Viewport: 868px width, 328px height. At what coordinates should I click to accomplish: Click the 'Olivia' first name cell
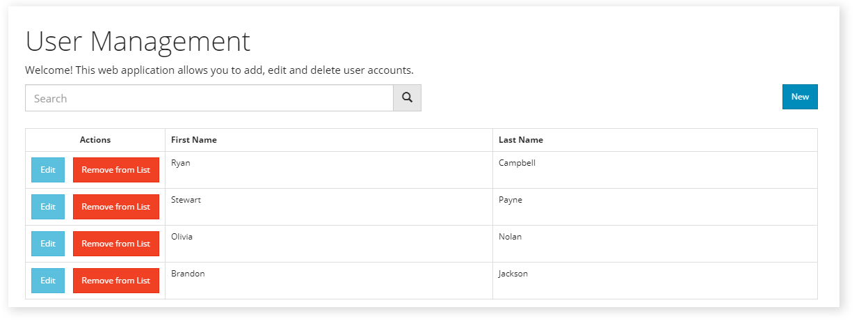coord(182,237)
